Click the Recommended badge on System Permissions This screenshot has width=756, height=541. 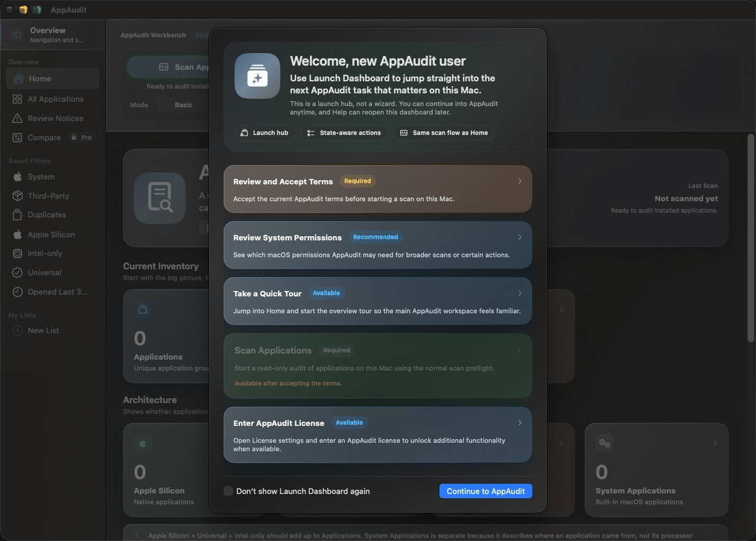click(375, 237)
